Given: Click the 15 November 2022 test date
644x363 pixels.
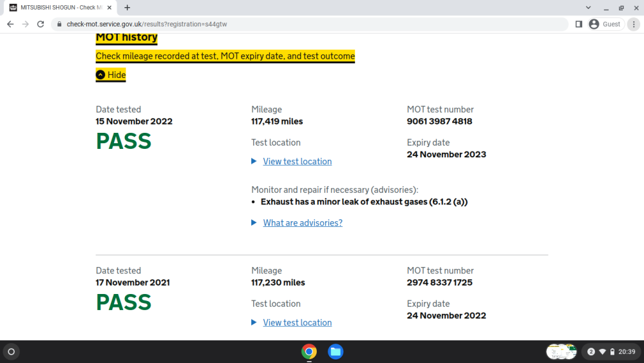Looking at the screenshot, I should [134, 122].
